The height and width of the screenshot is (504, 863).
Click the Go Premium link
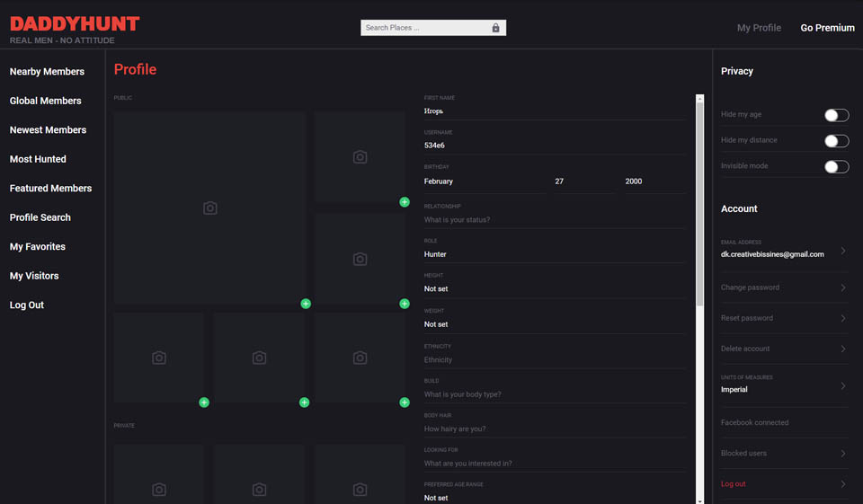(x=827, y=28)
